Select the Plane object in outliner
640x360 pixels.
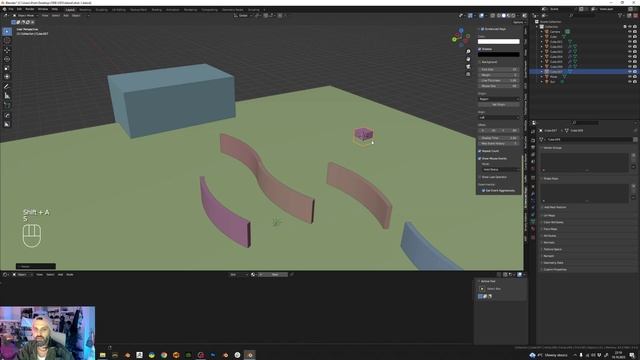point(553,77)
